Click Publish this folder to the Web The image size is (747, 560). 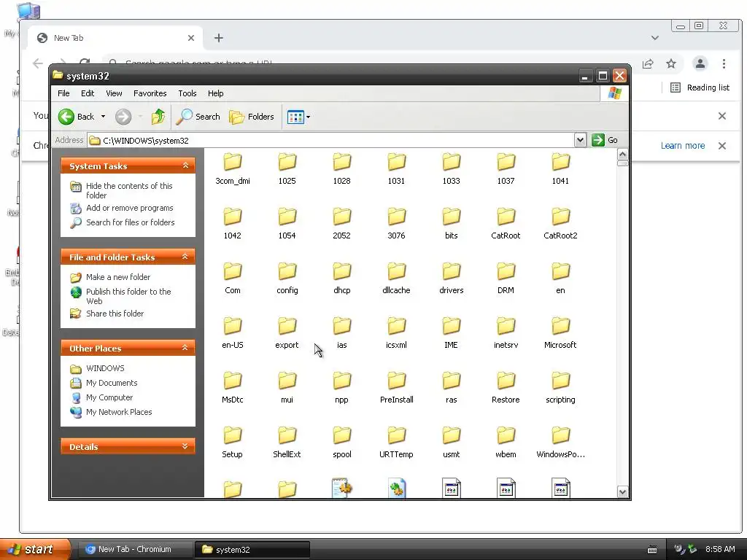click(x=128, y=296)
